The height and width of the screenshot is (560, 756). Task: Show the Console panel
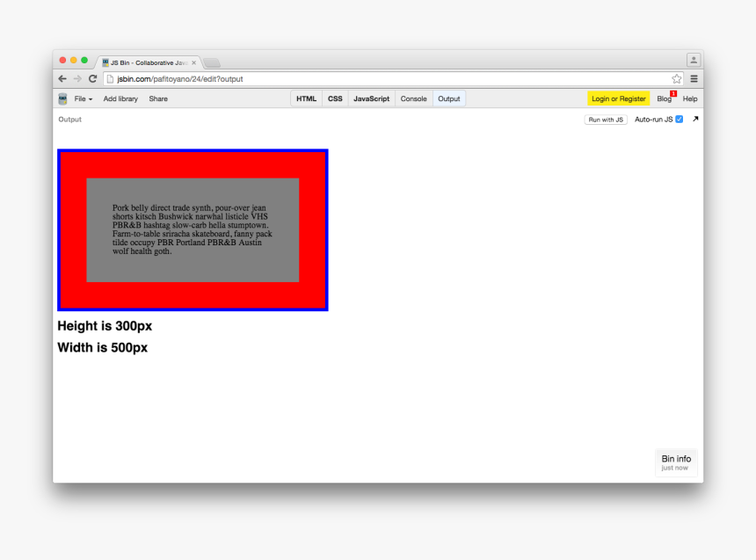(414, 98)
